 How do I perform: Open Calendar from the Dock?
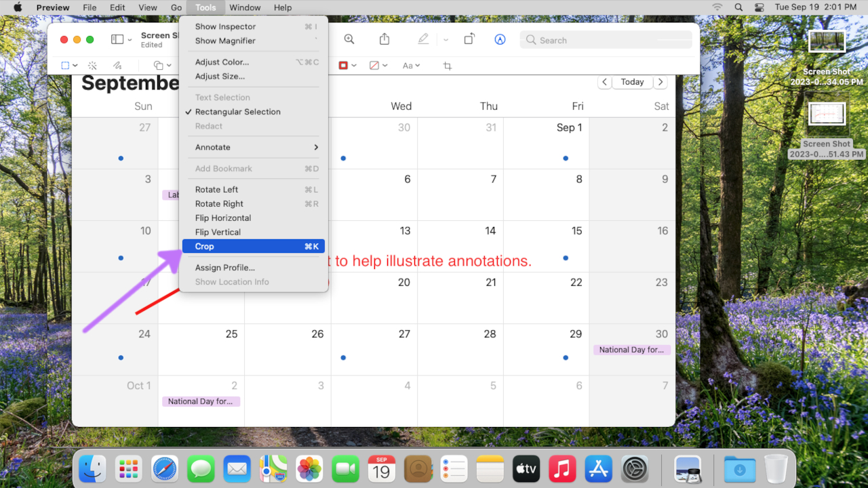coord(381,468)
